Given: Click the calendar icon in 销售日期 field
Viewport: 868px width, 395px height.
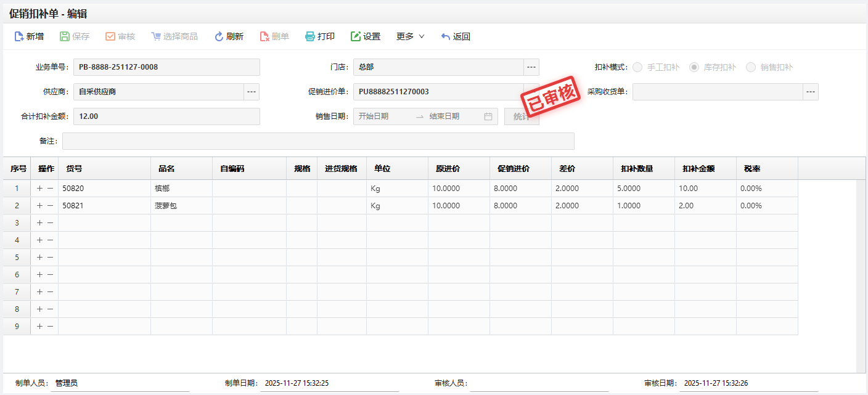Looking at the screenshot, I should point(488,116).
